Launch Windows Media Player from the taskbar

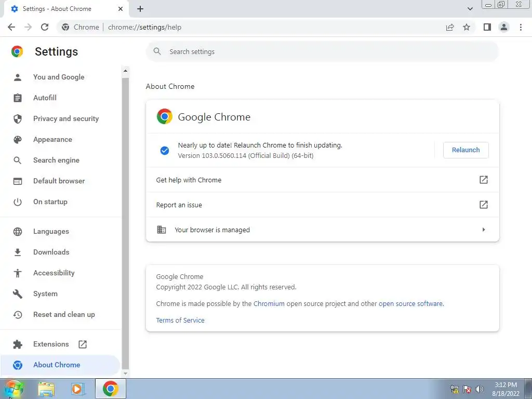tap(78, 389)
